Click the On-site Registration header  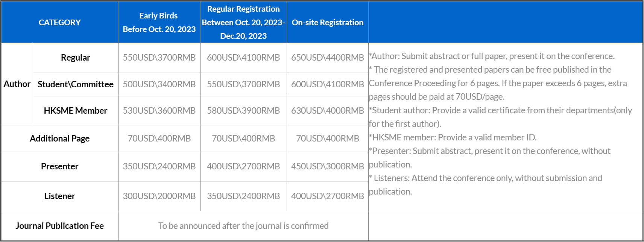pyautogui.click(x=327, y=23)
